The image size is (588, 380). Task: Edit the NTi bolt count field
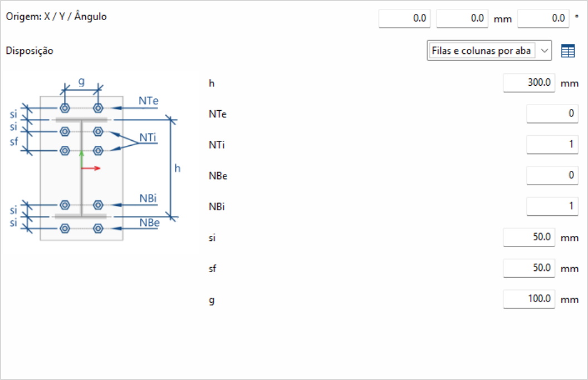[x=552, y=145]
